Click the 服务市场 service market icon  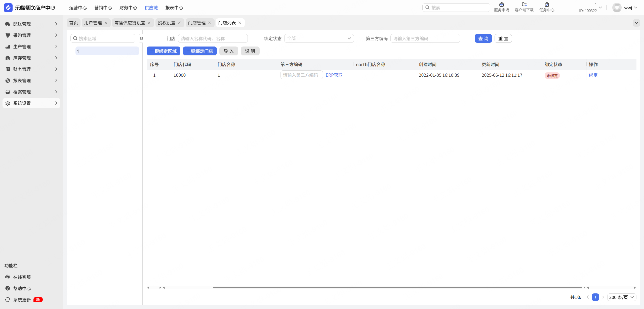501,5
